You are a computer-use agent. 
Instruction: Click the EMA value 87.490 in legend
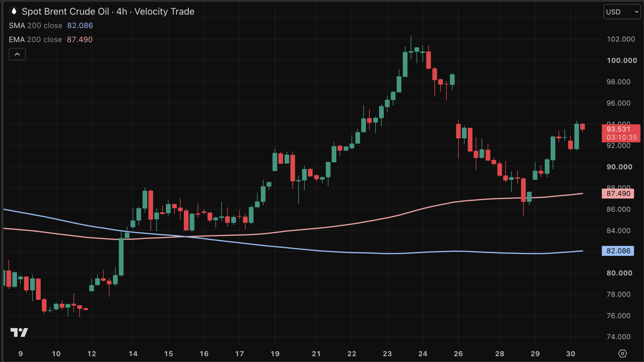(80, 40)
